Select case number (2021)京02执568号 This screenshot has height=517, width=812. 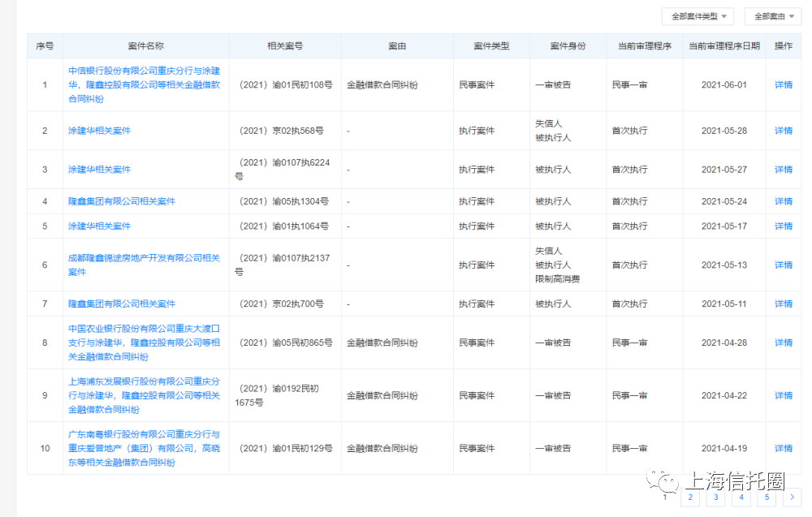coord(281,131)
